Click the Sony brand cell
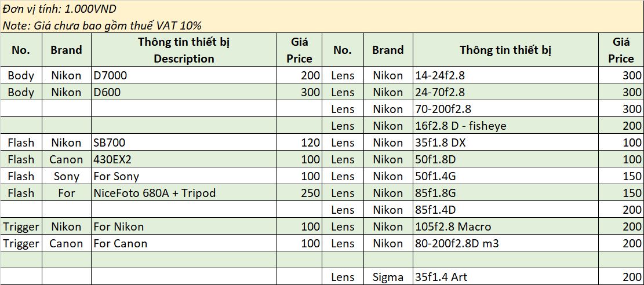The image size is (644, 285). click(66, 176)
